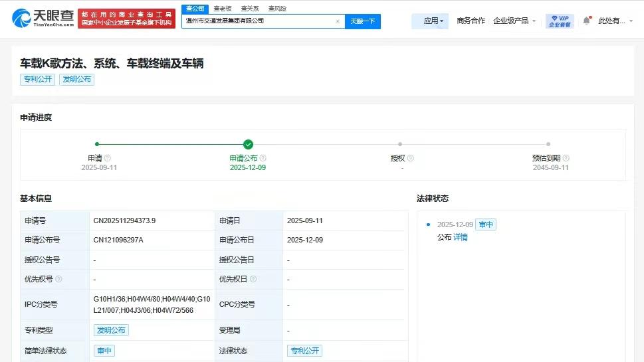Image resolution: width=644 pixels, height=362 pixels.
Task: Click the 发明公布 tag under the title
Action: 77,79
